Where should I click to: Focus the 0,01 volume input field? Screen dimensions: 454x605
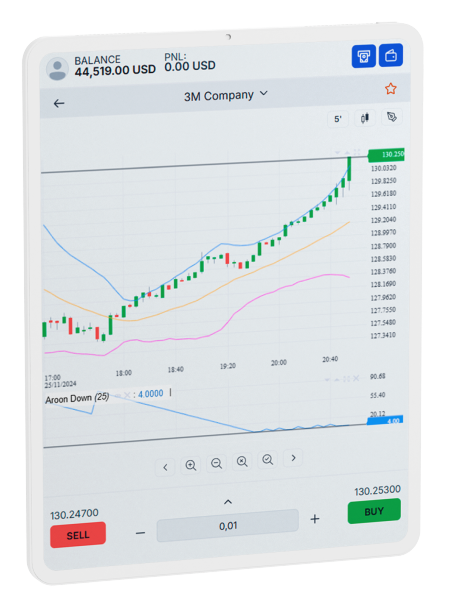[x=228, y=526]
